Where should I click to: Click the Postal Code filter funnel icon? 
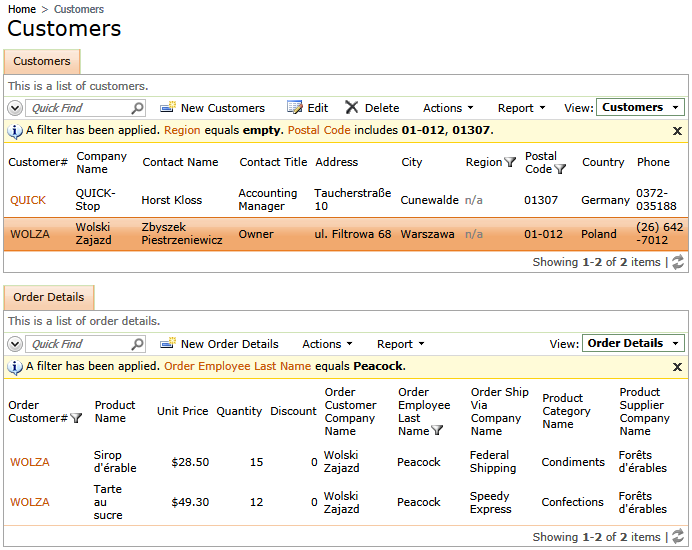[560, 169]
